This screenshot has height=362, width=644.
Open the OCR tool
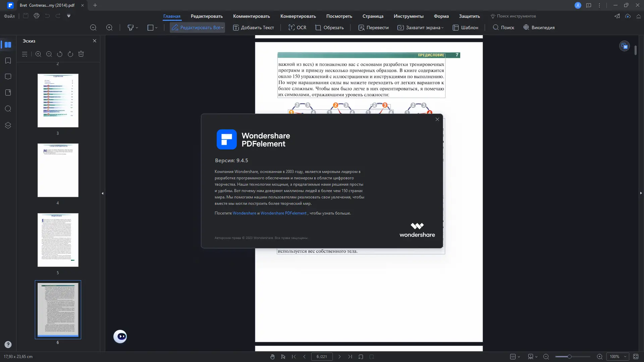click(297, 27)
